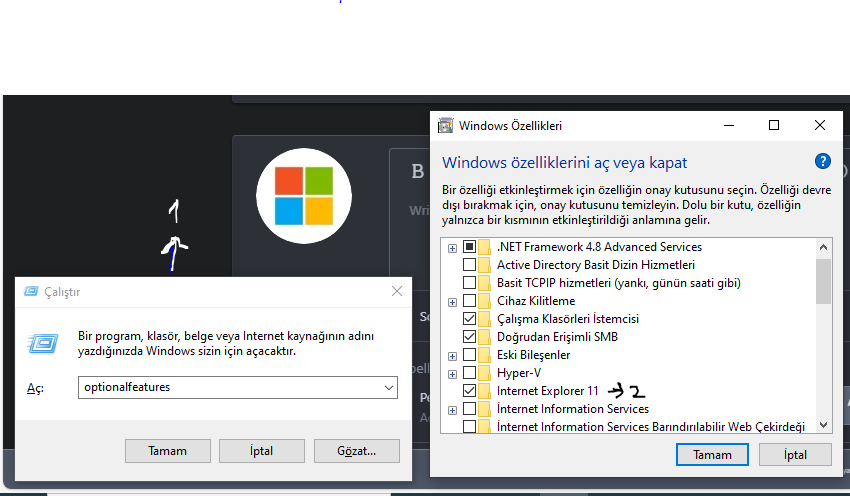Expand .NET Framework 4.8 Advanced Services node
The width and height of the screenshot is (850, 496).
coord(452,248)
